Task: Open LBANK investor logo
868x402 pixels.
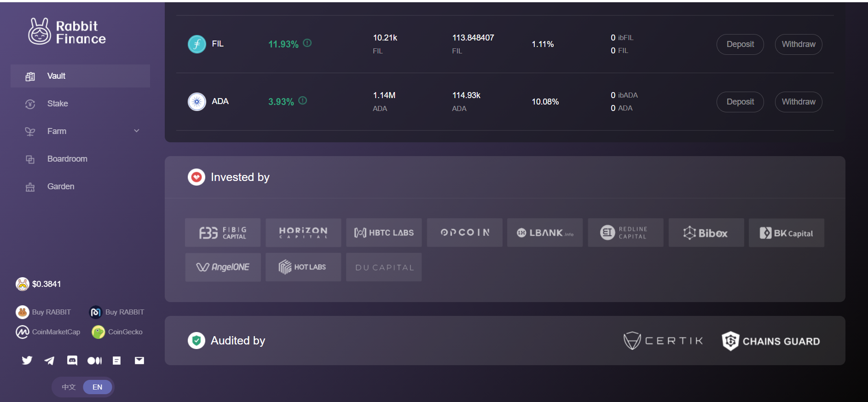Action: 545,233
